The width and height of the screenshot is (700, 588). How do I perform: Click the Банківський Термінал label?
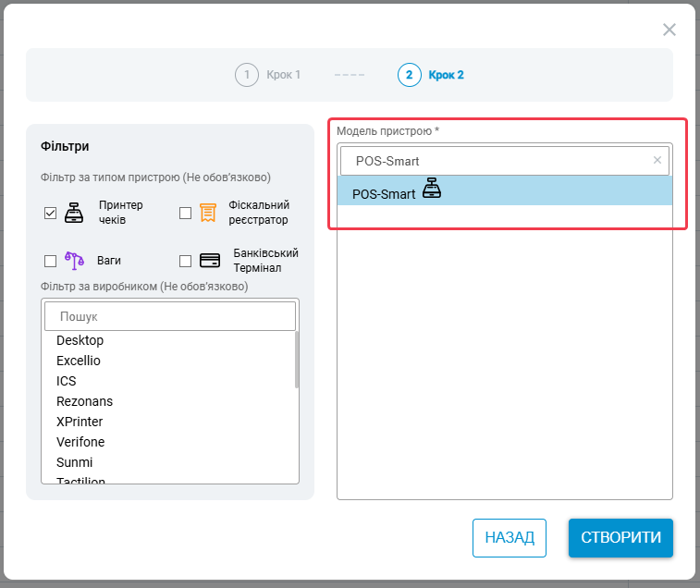pos(265,261)
